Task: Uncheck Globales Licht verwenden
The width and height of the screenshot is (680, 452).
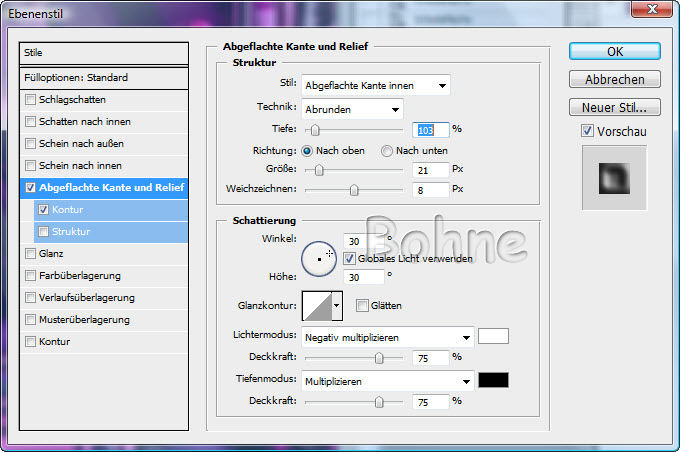Action: 349,257
